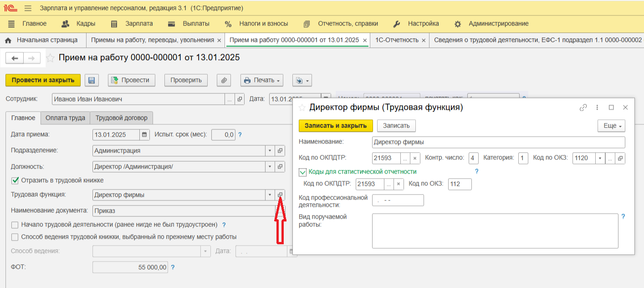
Task: Enable Начало трудовой деятельности checkbox
Action: (x=15, y=225)
